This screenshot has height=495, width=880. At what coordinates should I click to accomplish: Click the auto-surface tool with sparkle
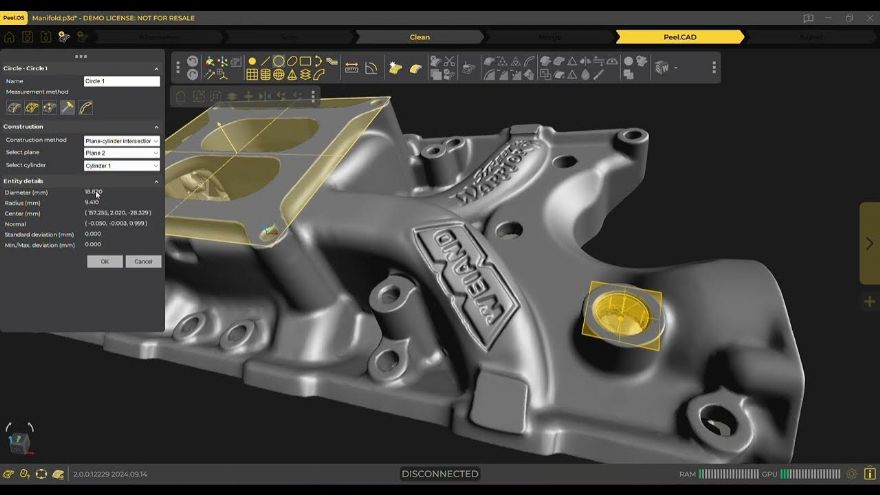(395, 68)
